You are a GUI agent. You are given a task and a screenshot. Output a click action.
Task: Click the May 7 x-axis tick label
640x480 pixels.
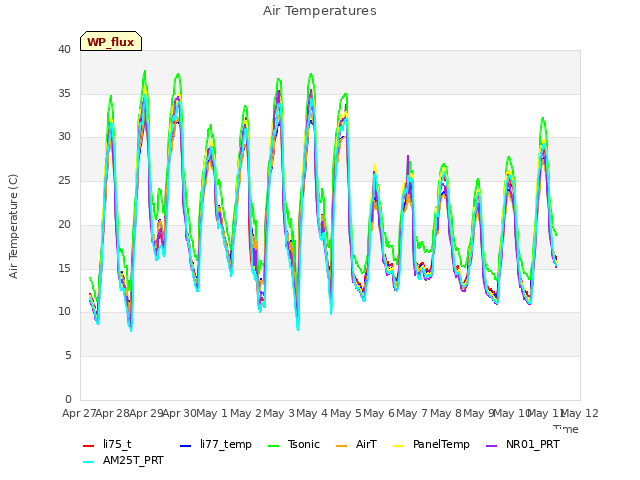412,413
